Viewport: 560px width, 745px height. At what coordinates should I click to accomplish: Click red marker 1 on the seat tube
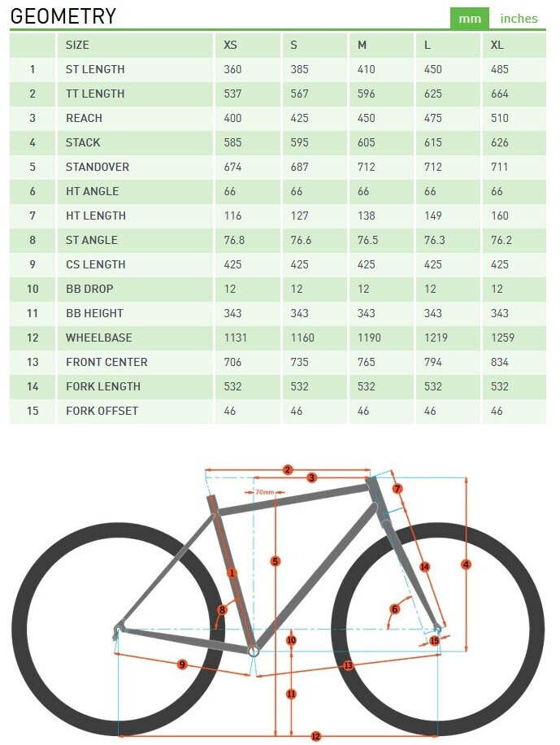[x=232, y=573]
